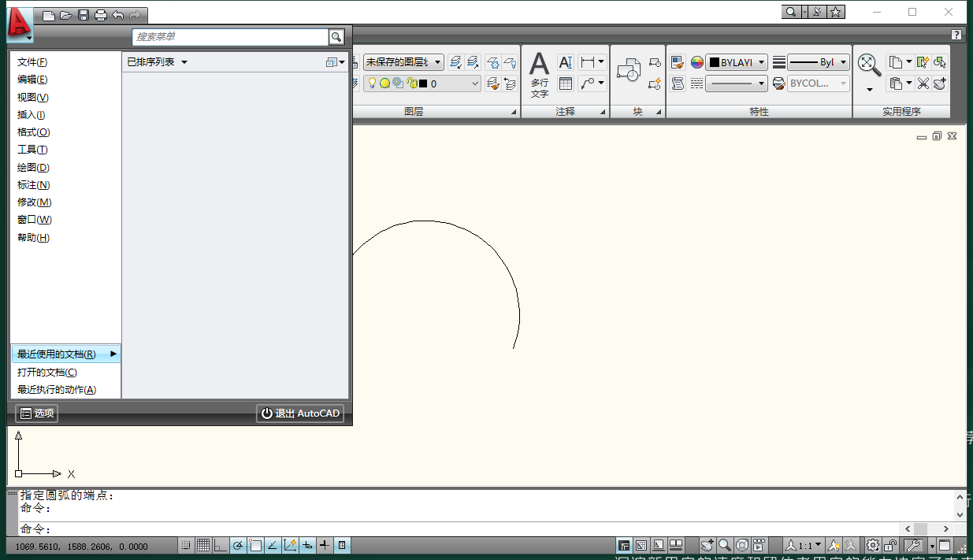Open the annotation scale 1:1 dropdown
Screen dimensions: 973x560
pos(803,545)
